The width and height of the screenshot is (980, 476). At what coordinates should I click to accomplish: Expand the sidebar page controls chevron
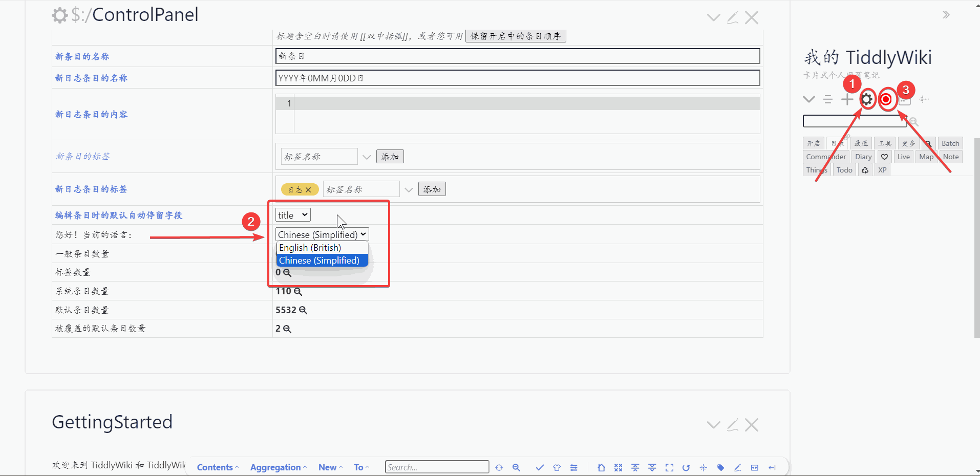pyautogui.click(x=809, y=99)
